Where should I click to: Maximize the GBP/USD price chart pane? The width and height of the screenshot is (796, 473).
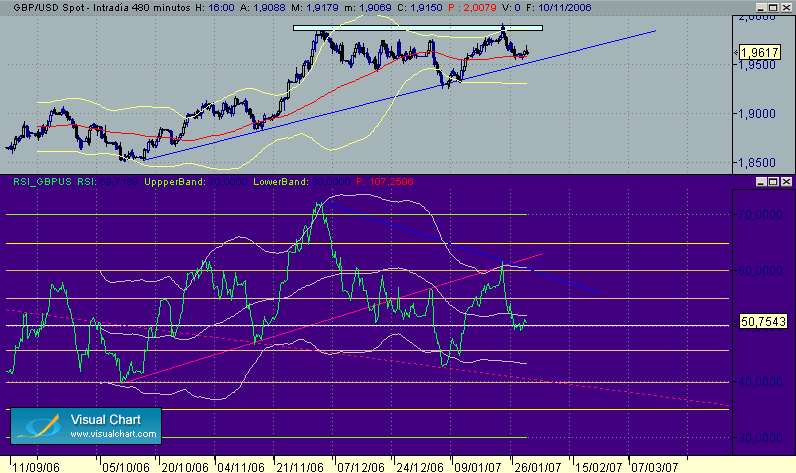tap(773, 8)
